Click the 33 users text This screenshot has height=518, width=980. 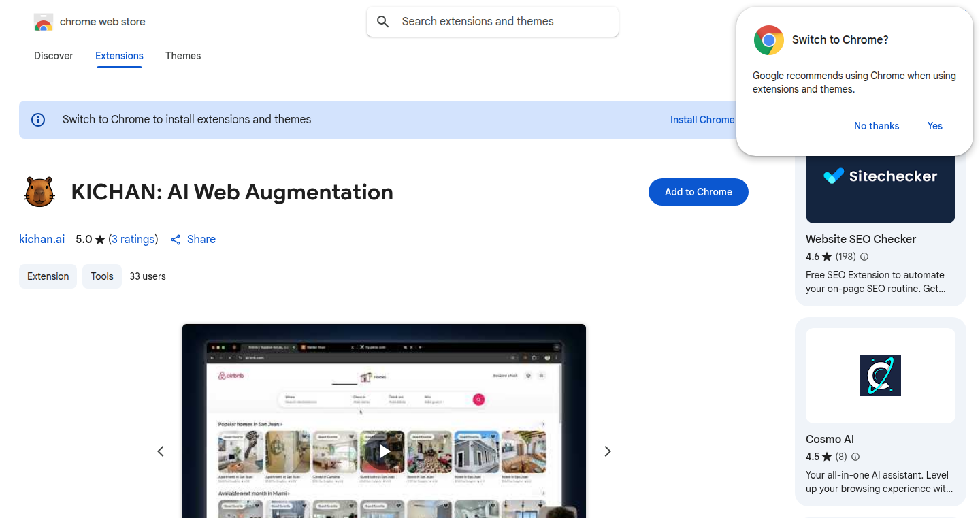pyautogui.click(x=148, y=276)
